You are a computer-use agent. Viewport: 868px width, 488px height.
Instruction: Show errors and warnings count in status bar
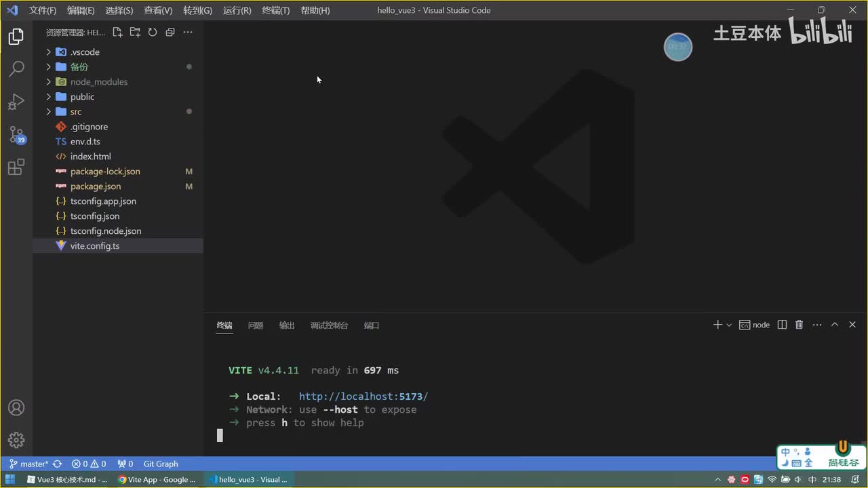pyautogui.click(x=89, y=464)
